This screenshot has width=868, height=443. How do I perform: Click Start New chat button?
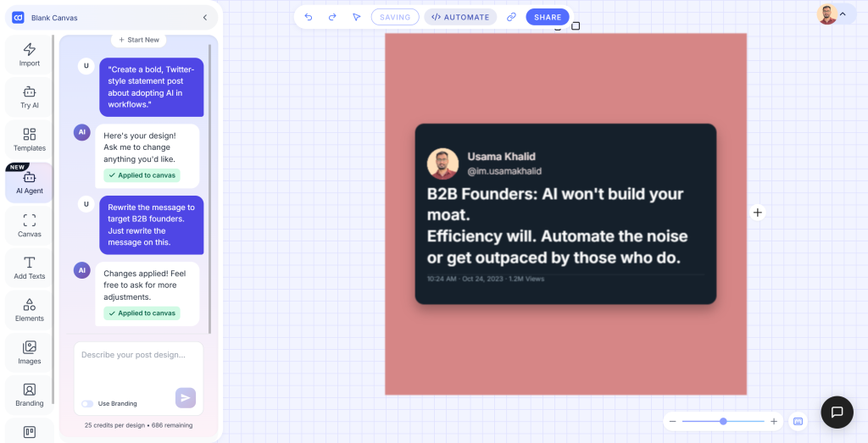(139, 40)
